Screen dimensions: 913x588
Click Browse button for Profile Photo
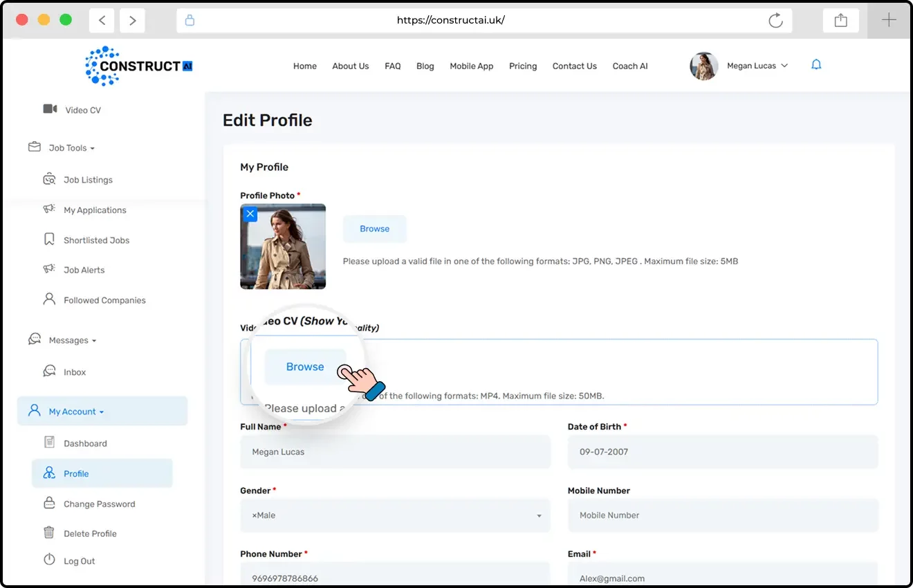[374, 229]
